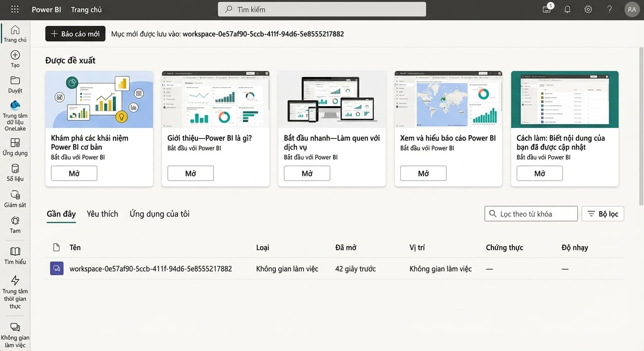Open the settings gear
The height and width of the screenshot is (351, 644).
(588, 9)
